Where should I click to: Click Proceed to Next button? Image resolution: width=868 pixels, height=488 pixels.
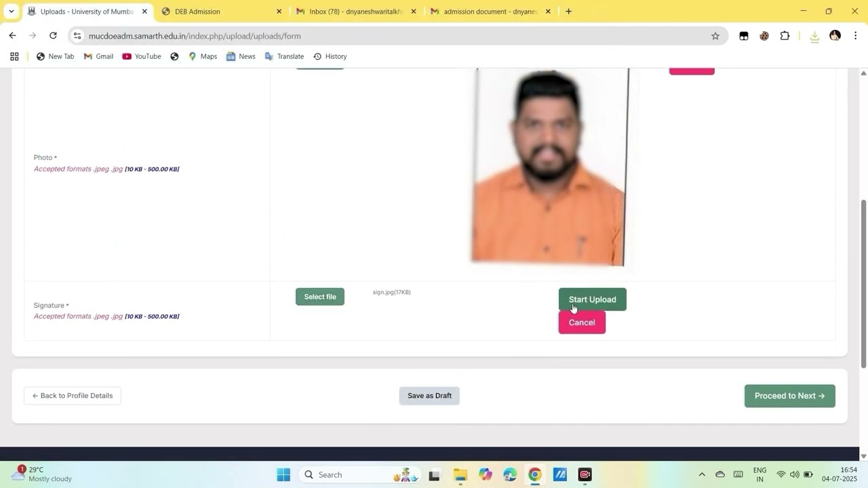click(x=789, y=396)
